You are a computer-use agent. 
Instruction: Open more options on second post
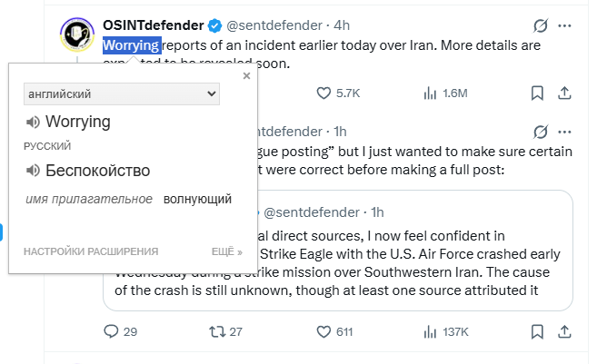[565, 132]
